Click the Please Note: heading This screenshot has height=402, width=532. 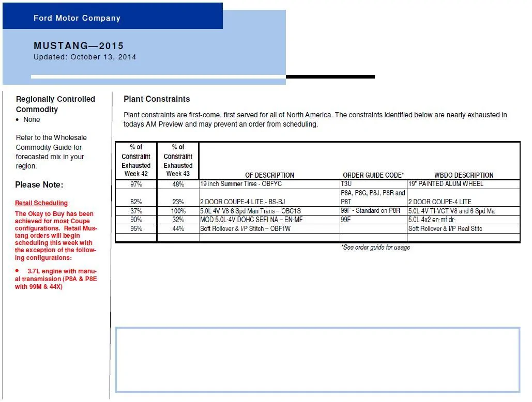[x=39, y=185]
